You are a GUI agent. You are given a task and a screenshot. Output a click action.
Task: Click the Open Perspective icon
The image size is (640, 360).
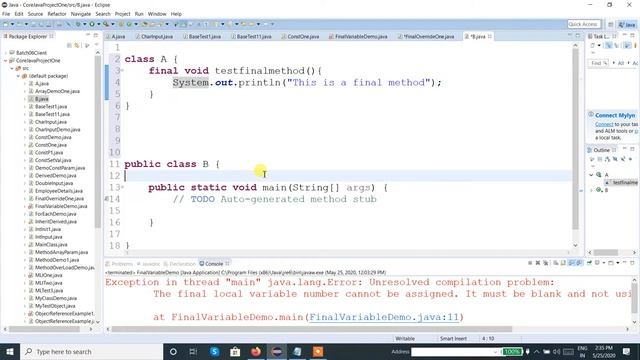[x=611, y=24]
